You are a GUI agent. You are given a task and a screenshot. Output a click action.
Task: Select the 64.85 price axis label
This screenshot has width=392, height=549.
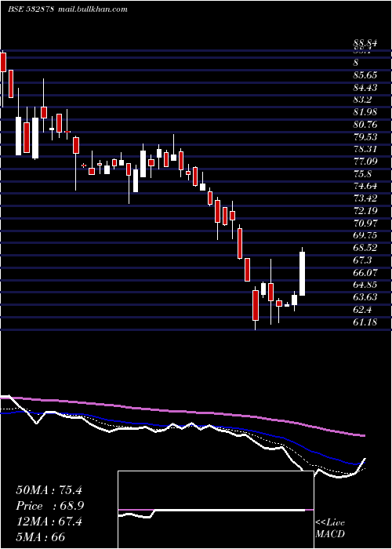(365, 285)
